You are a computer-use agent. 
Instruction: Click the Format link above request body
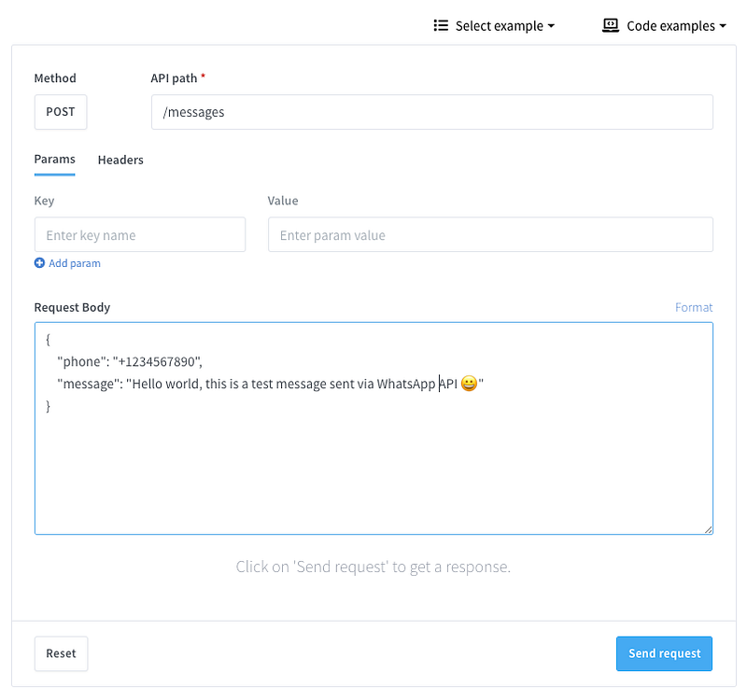click(x=694, y=307)
